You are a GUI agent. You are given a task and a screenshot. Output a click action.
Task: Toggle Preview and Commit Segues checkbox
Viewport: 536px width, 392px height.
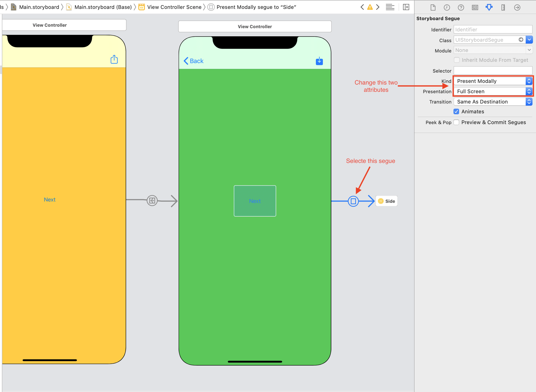[457, 122]
